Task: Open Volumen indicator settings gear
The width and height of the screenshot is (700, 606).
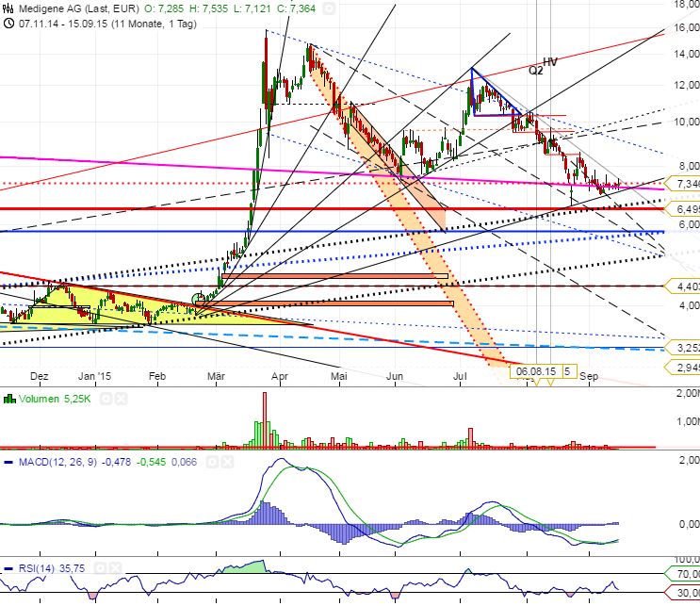Action: point(106,399)
